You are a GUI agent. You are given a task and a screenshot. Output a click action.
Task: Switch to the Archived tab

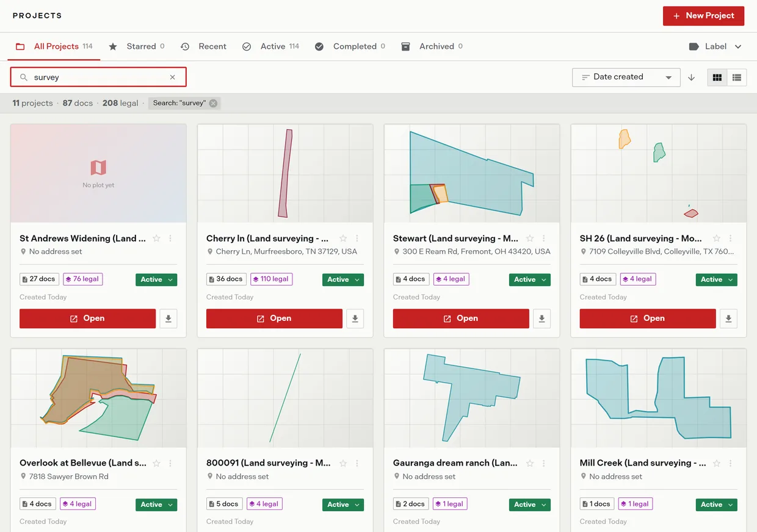(432, 46)
